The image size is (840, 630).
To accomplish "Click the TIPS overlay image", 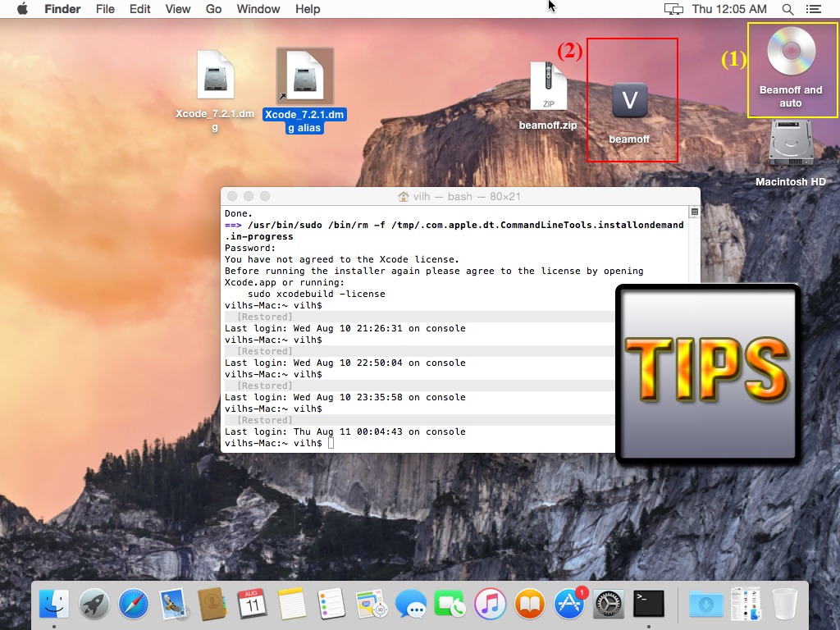I will click(x=708, y=374).
